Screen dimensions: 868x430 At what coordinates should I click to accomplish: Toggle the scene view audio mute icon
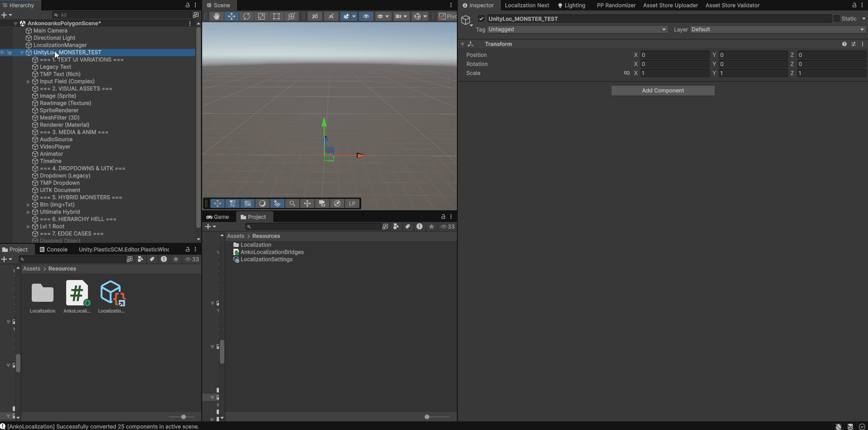click(x=331, y=16)
